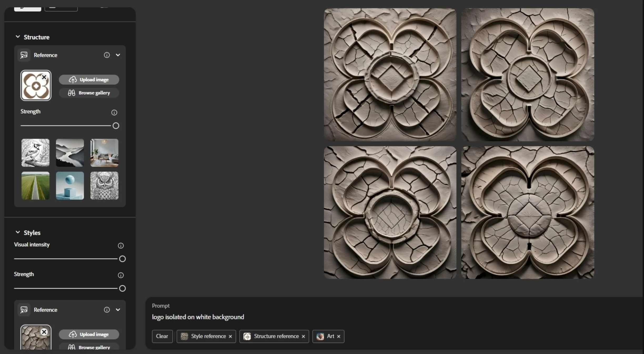
Task: Click Visual intensity info icon
Action: coord(120,245)
